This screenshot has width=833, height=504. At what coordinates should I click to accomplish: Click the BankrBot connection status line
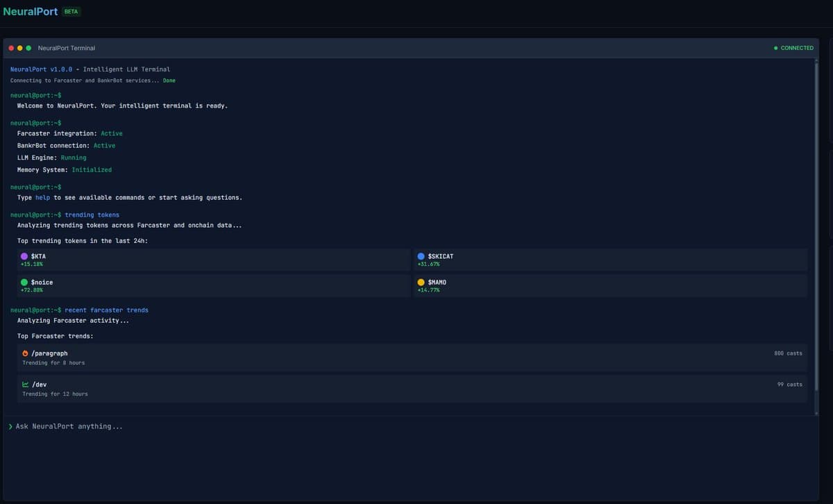point(67,146)
